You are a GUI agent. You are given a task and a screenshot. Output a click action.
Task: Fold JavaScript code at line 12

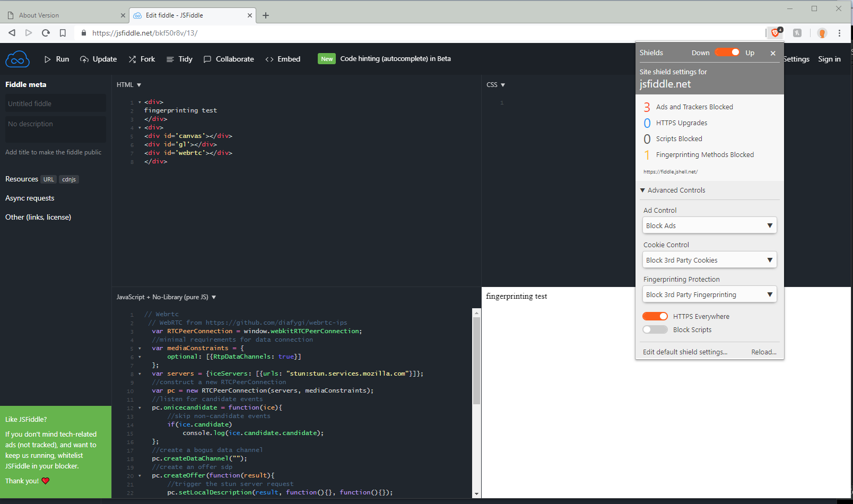tap(140, 408)
